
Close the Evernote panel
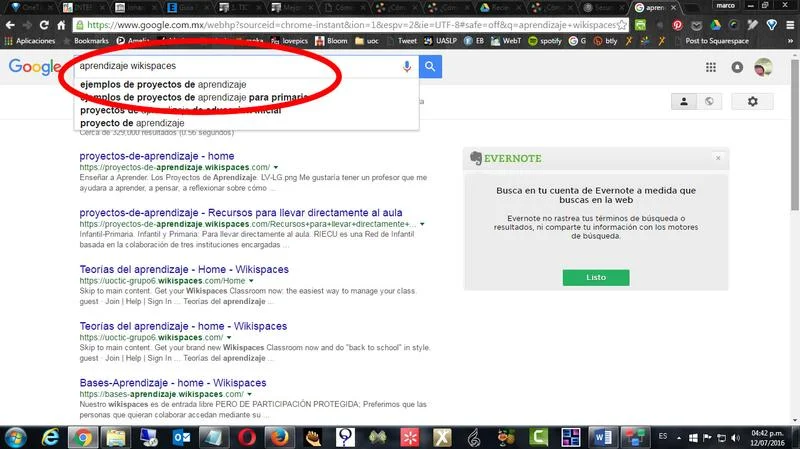[x=718, y=158]
